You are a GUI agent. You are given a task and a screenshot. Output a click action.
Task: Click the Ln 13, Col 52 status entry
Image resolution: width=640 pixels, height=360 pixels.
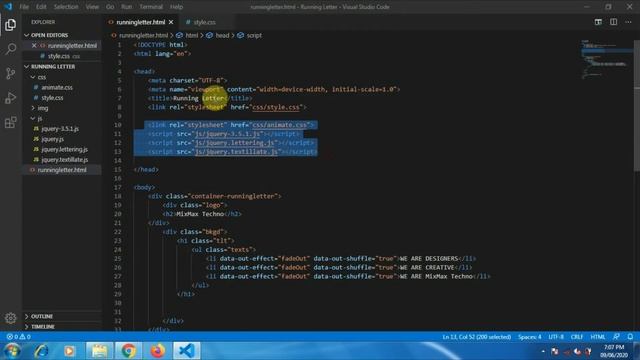(x=476, y=337)
